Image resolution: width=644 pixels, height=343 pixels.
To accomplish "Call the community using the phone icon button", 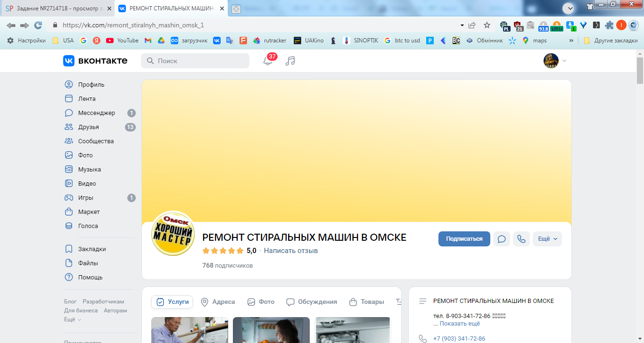I will [x=521, y=239].
